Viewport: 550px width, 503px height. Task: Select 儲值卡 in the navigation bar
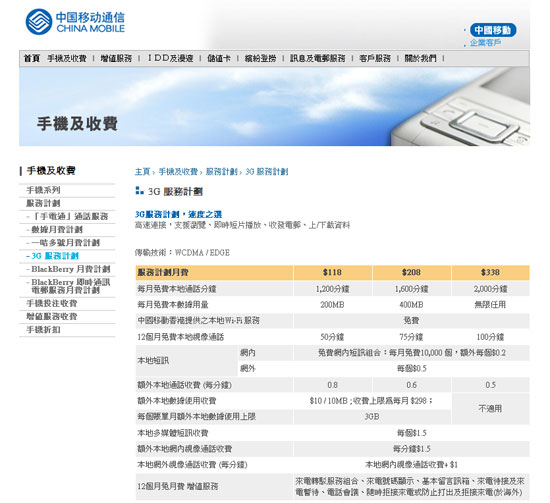pyautogui.click(x=219, y=58)
